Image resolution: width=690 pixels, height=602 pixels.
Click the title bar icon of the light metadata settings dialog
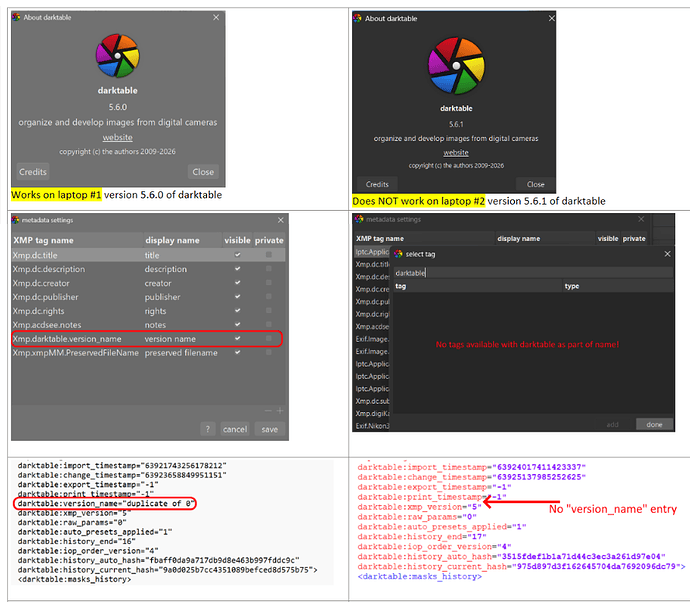pyautogui.click(x=16, y=220)
